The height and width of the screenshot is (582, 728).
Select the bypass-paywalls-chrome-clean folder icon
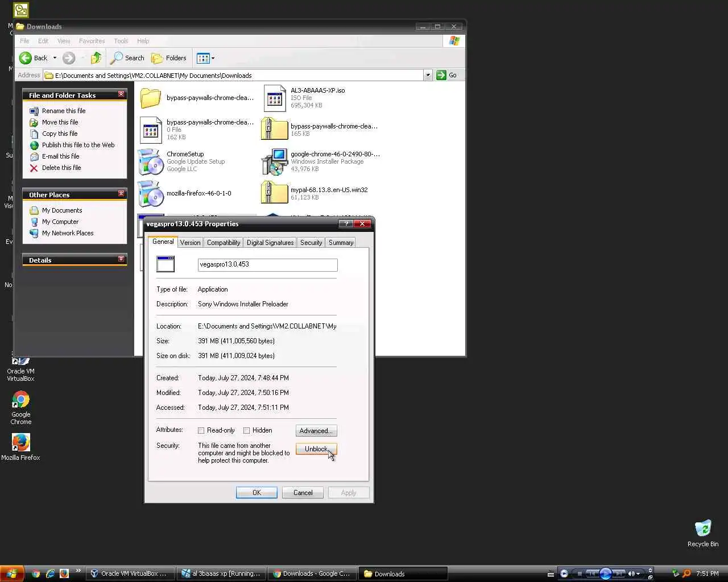[x=151, y=98]
